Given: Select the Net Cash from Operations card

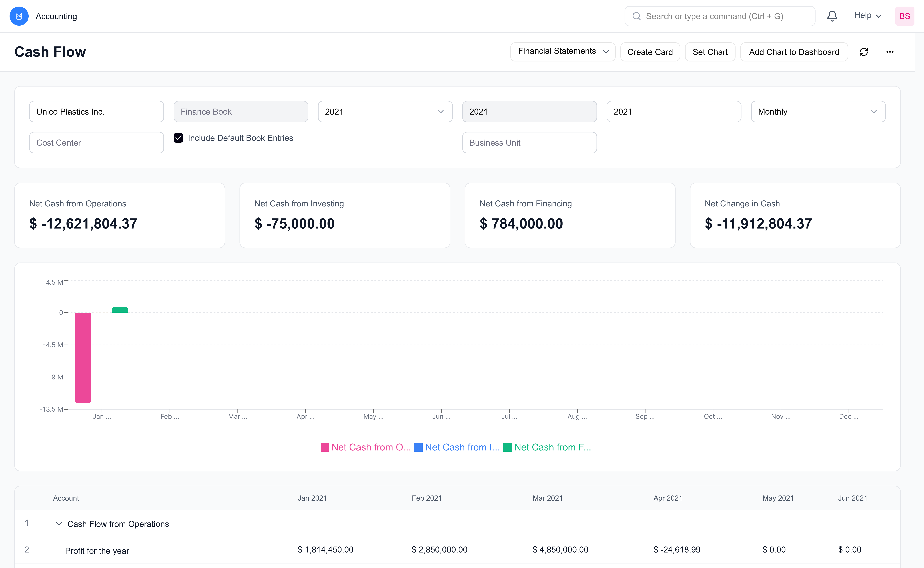Looking at the screenshot, I should pos(119,215).
